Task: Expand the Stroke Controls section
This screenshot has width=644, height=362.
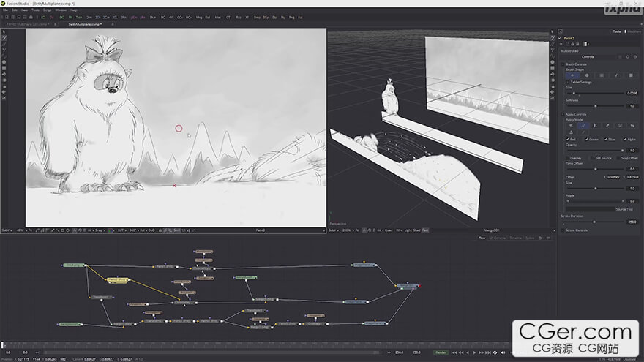Action: (x=563, y=230)
